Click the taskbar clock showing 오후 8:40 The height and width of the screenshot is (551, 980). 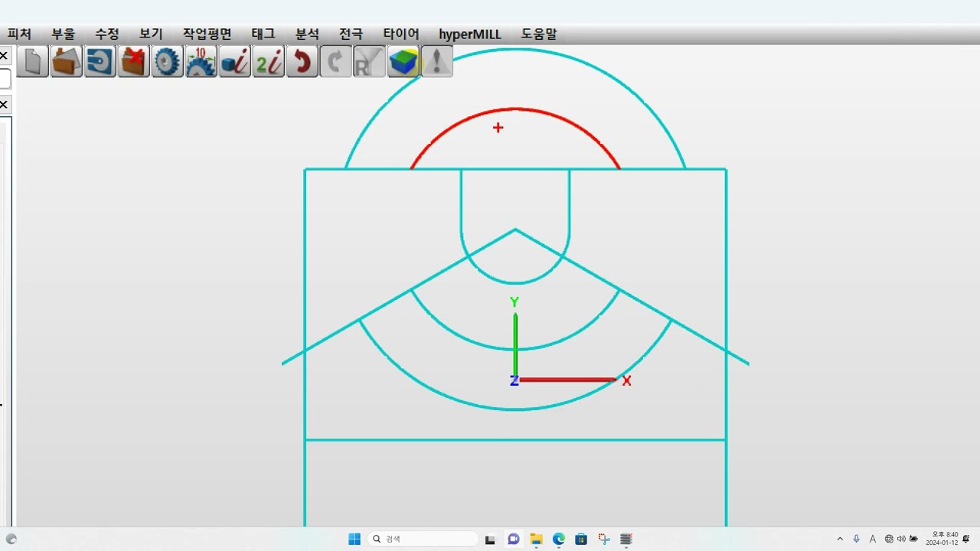point(942,539)
